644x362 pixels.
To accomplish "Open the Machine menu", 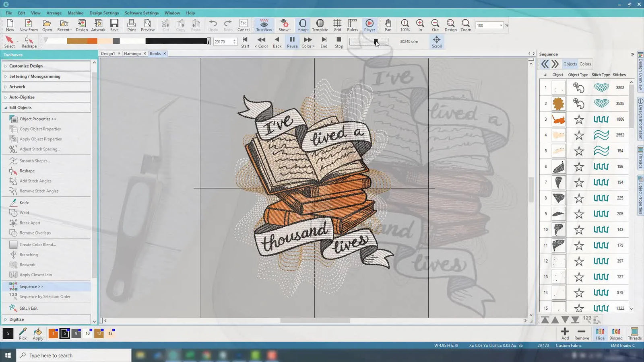I will pos(75,13).
